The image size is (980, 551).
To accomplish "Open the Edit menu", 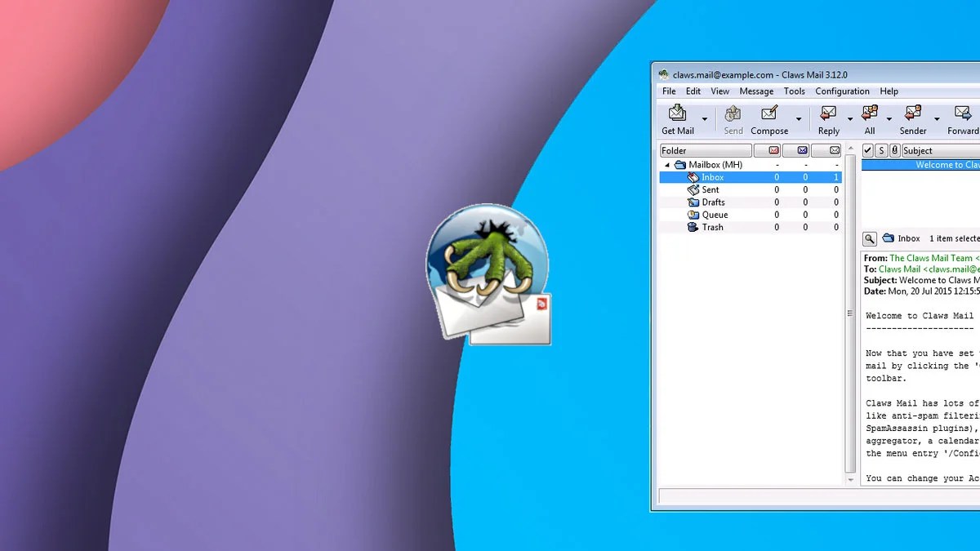I will [x=693, y=91].
